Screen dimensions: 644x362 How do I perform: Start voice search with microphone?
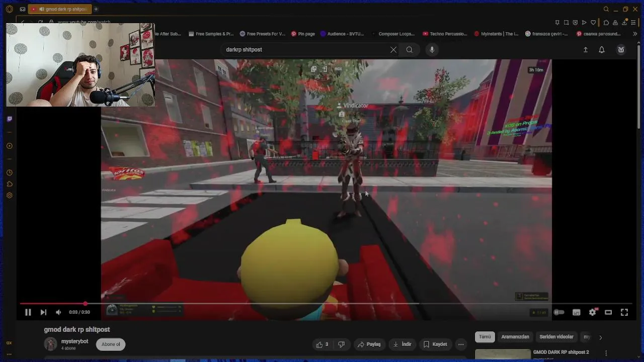432,49
